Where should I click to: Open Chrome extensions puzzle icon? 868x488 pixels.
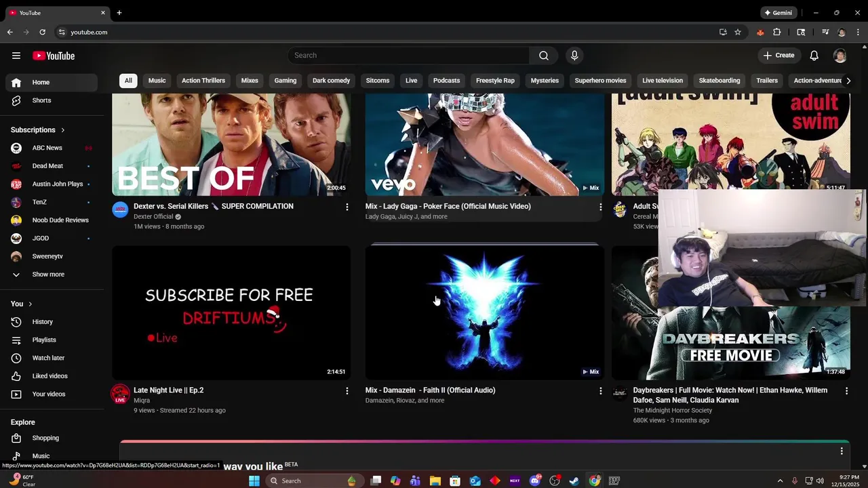777,32
